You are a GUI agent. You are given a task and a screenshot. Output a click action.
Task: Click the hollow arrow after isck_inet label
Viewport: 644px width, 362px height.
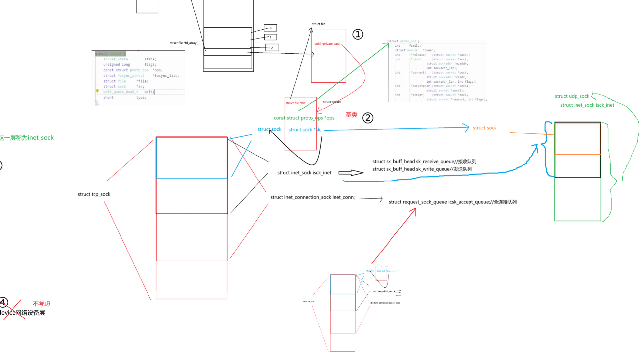click(x=351, y=173)
